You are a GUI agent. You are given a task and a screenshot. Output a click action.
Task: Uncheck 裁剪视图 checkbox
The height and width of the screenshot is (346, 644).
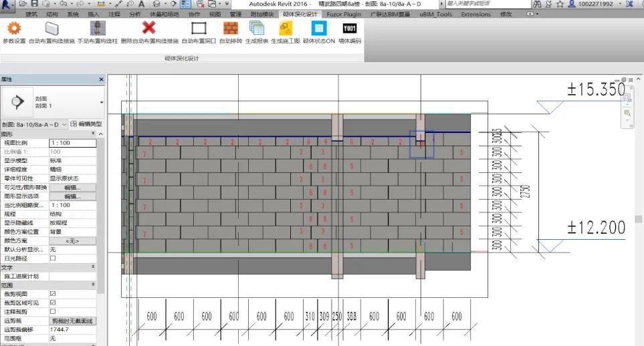(53, 294)
